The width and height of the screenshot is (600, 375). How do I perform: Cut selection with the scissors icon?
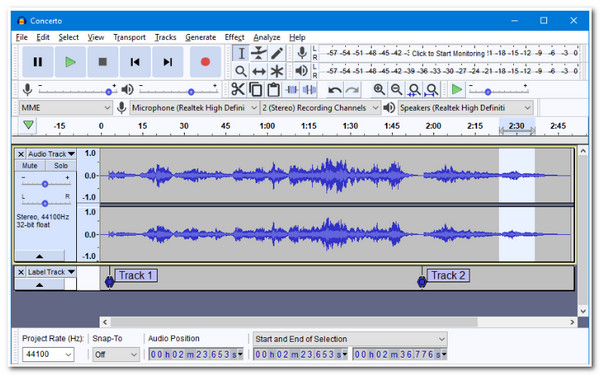coord(238,90)
